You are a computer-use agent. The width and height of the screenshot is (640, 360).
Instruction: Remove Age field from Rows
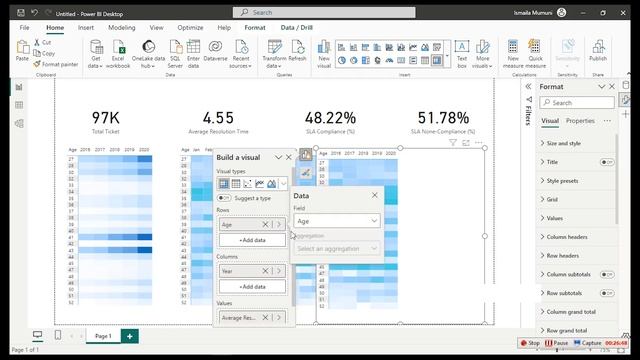265,224
